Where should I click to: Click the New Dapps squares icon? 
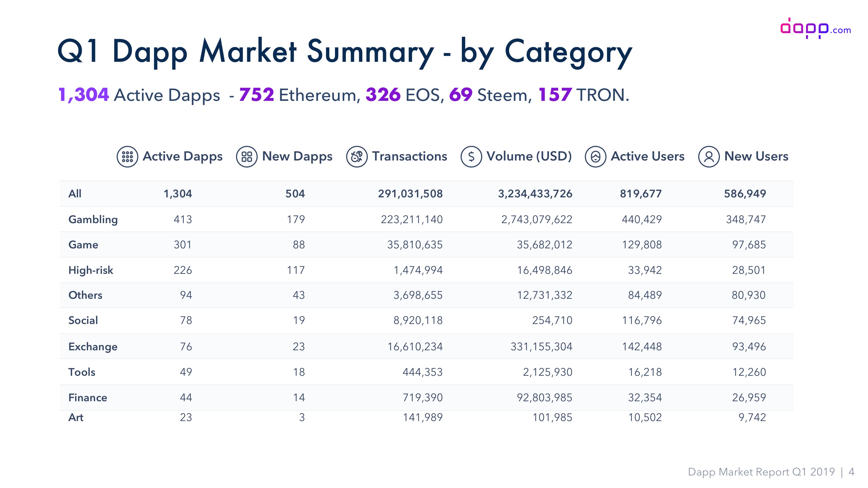247,157
